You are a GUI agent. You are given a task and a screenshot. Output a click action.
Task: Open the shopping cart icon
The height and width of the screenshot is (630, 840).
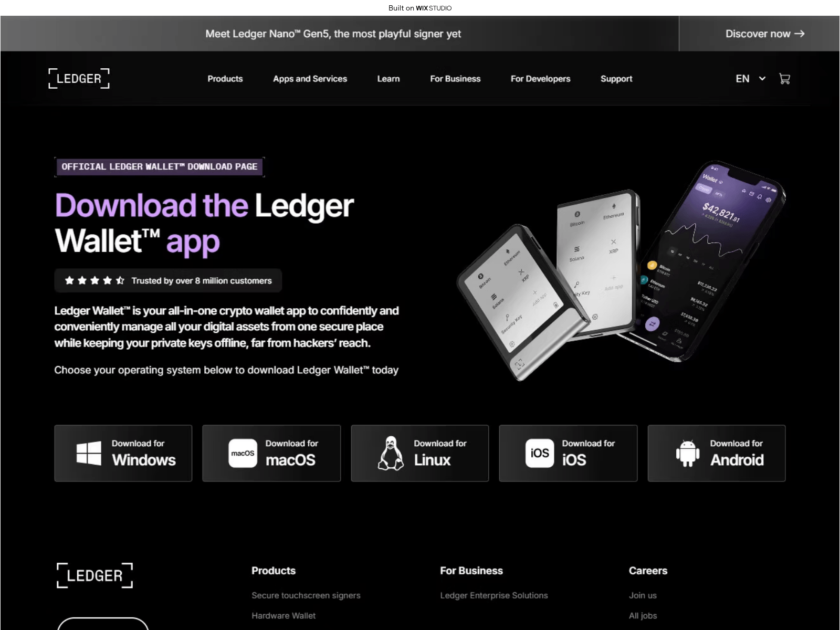784,79
